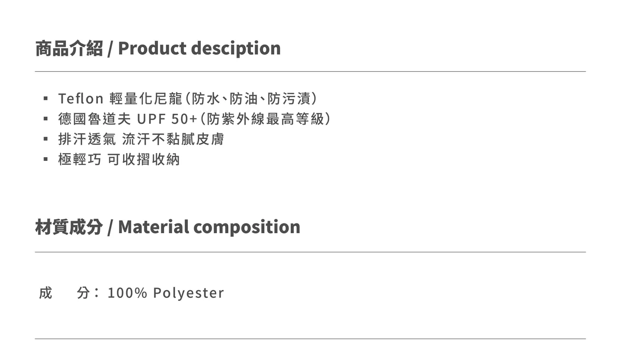Click the 材質成分 heading text
Image resolution: width=621 pixels, height=364 pixels.
pos(69,227)
